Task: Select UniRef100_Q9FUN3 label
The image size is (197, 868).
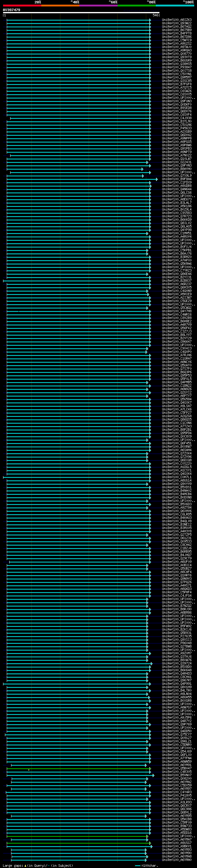Action: [x=176, y=101]
